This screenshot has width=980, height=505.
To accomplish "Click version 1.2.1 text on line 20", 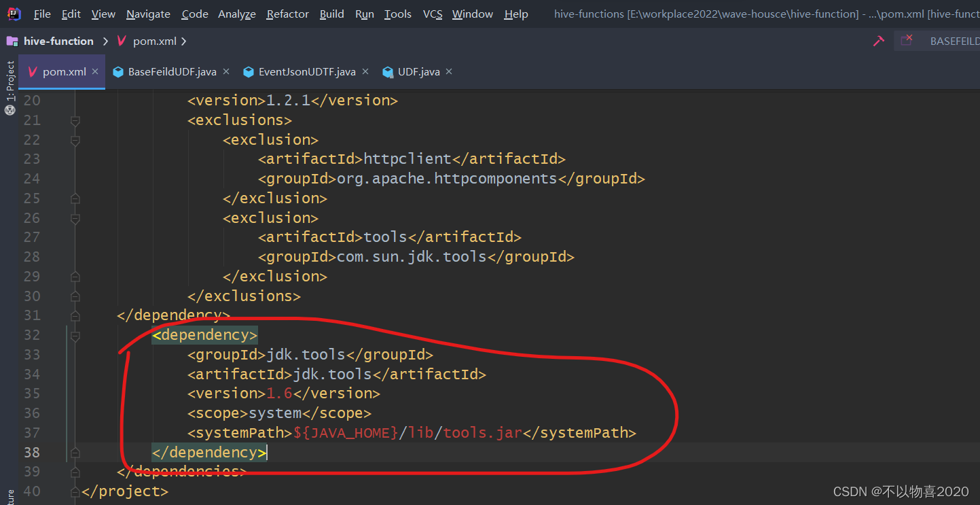I will (289, 101).
